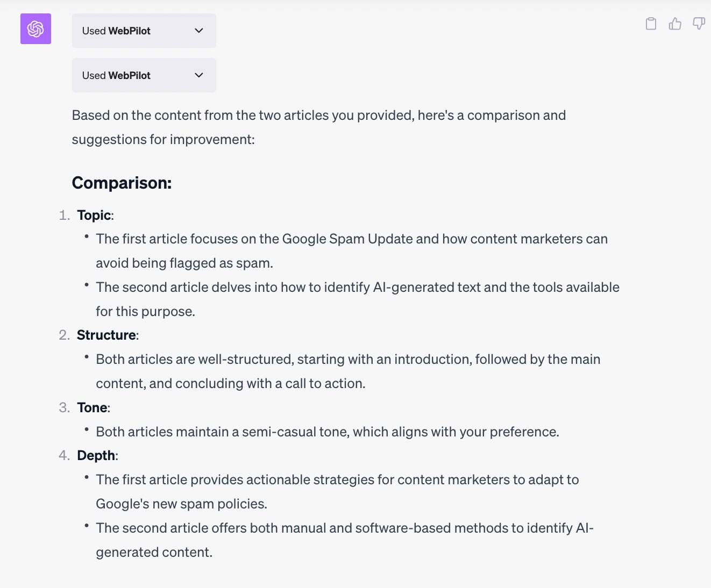The width and height of the screenshot is (711, 588).
Task: Give the response a thumbs down
Action: click(x=698, y=24)
